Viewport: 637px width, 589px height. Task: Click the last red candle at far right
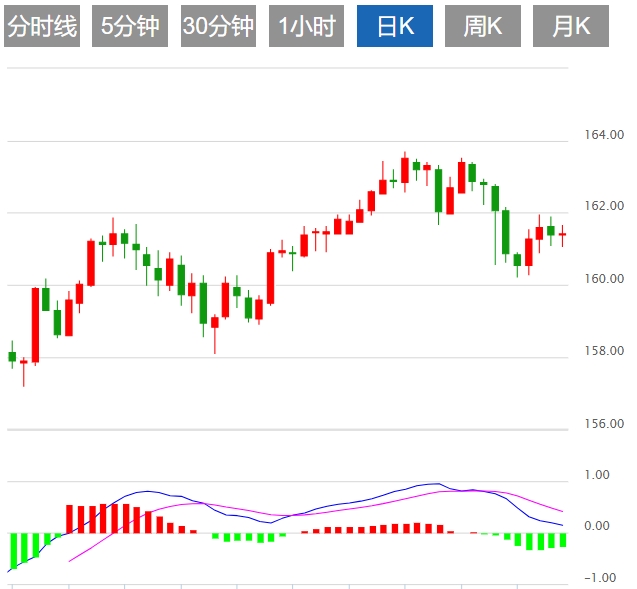tap(562, 235)
